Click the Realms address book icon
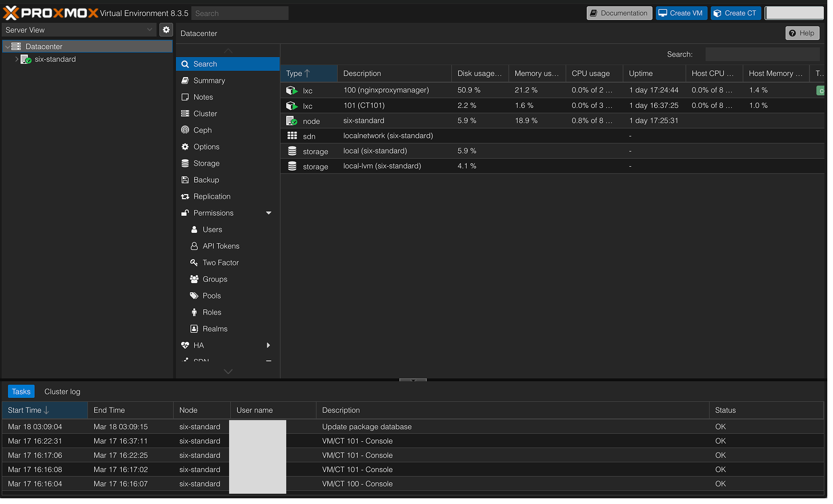Image resolution: width=833 pixels, height=504 pixels. coord(194,329)
